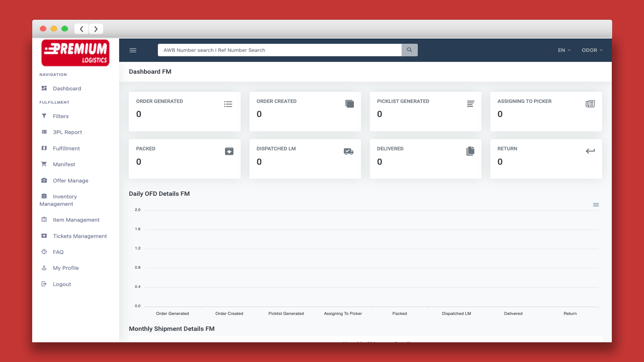Click the Order Generated list icon

click(x=228, y=104)
